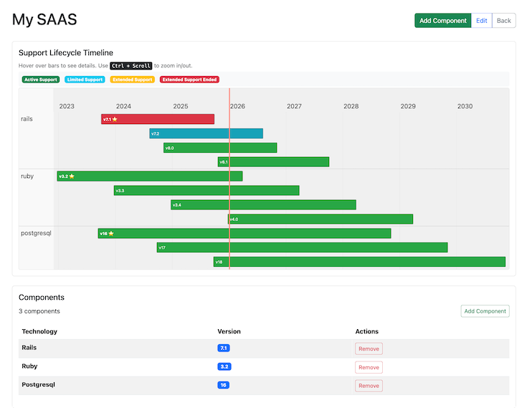Click the 16 version badge

click(223, 385)
